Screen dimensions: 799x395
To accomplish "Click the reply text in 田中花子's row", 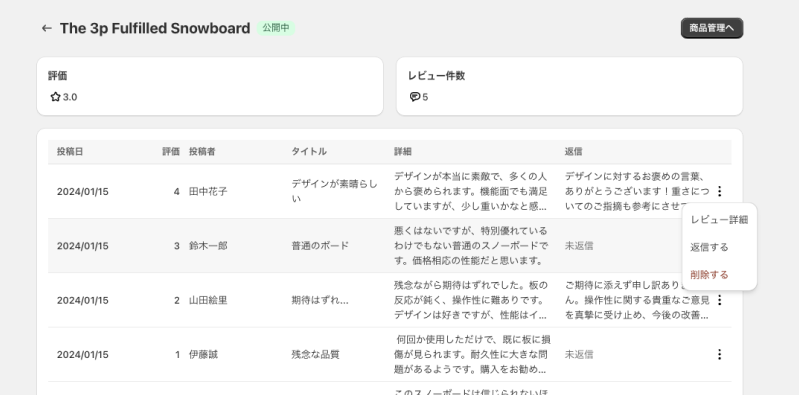I will [x=637, y=191].
